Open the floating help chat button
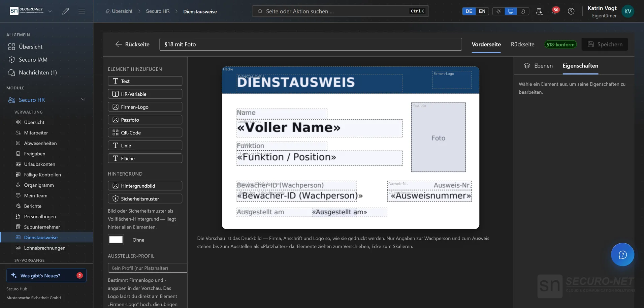 coord(622,254)
